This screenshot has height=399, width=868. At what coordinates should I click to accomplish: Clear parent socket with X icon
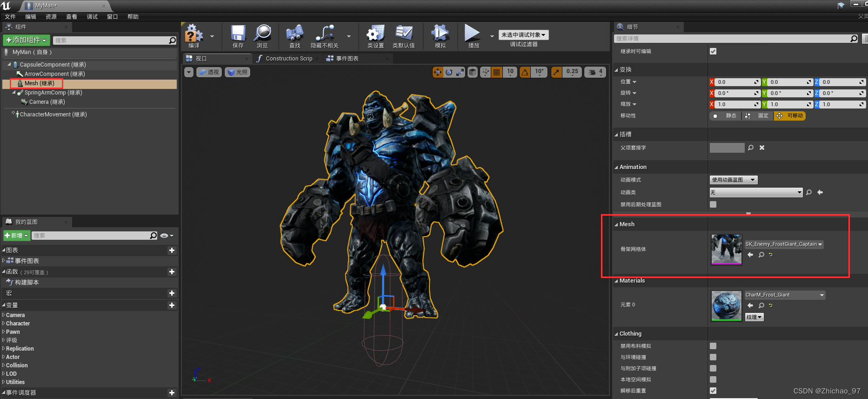pyautogui.click(x=762, y=148)
